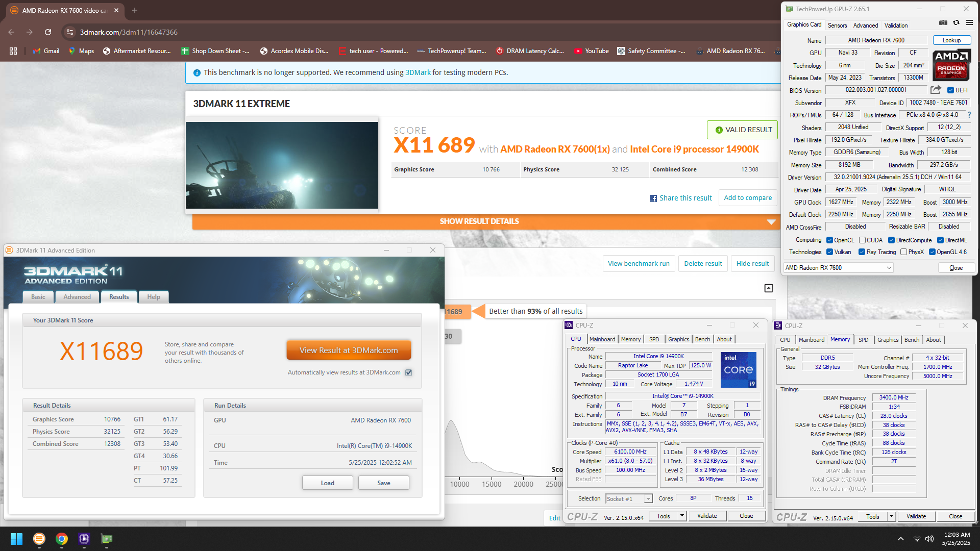Click browser forward arrow
The height and width of the screenshot is (551, 980).
pyautogui.click(x=30, y=32)
